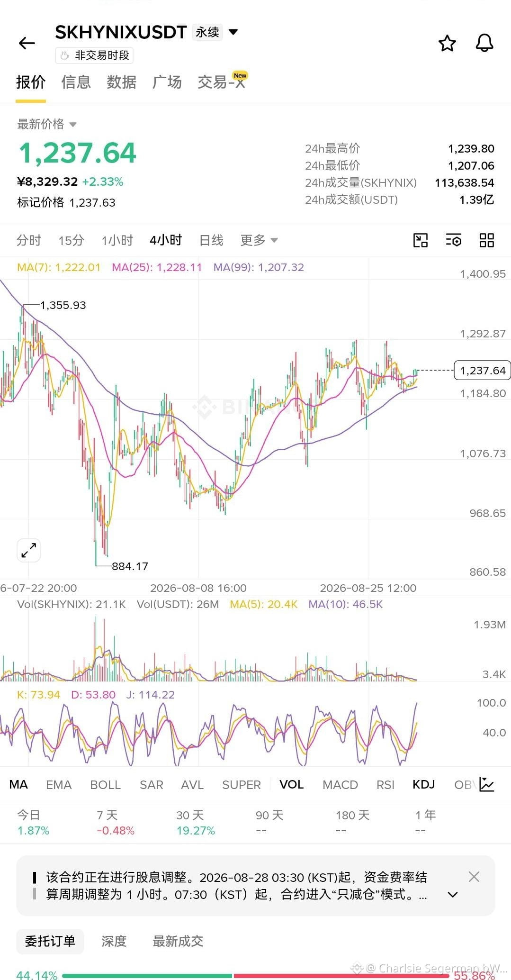
Task: Select the 15分 timeframe
Action: 71,240
